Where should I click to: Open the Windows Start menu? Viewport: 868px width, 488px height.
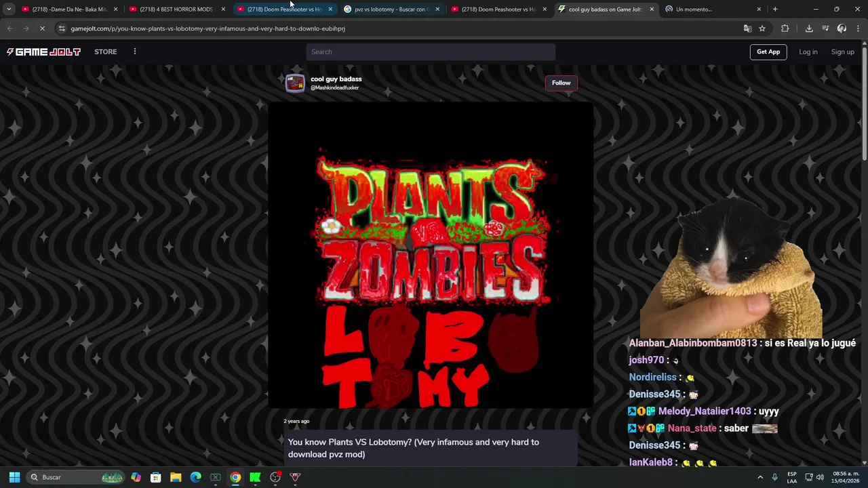(x=14, y=477)
